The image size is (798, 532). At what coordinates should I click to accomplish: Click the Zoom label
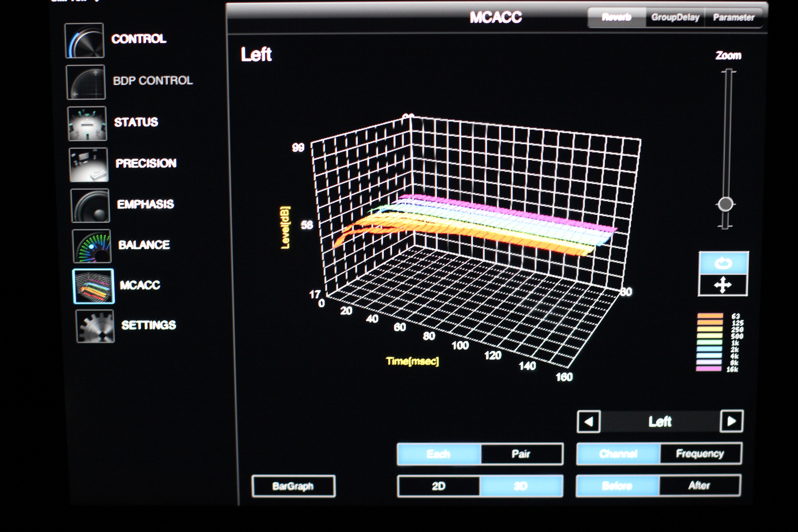pyautogui.click(x=728, y=55)
